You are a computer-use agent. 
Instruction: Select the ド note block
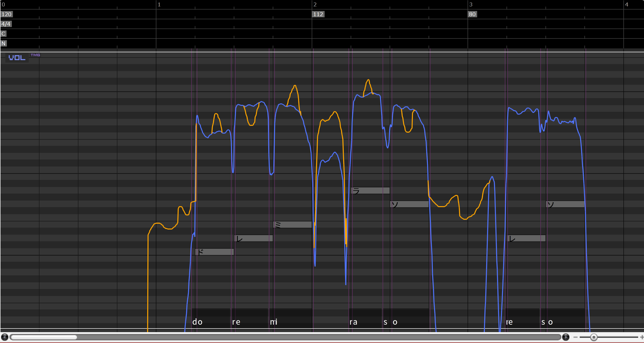214,252
